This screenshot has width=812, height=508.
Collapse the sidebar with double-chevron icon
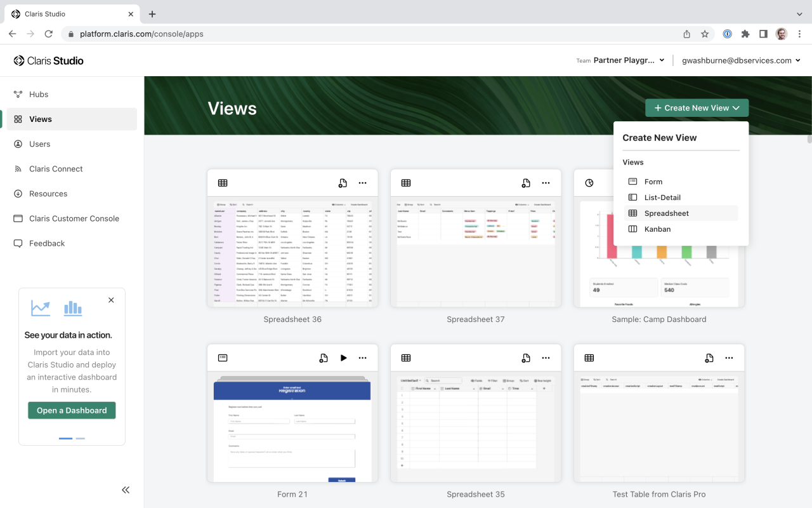coord(126,490)
